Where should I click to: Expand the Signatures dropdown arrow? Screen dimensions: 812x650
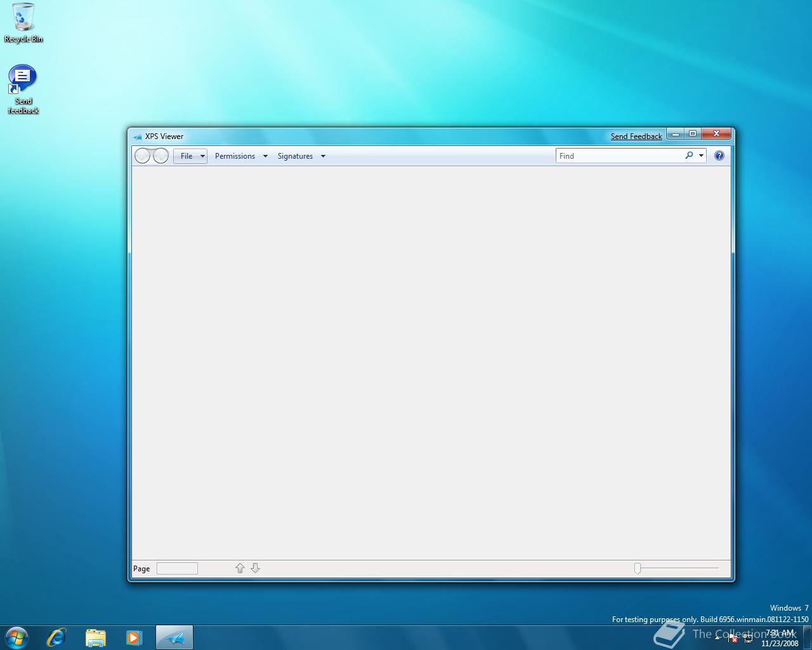tap(323, 156)
